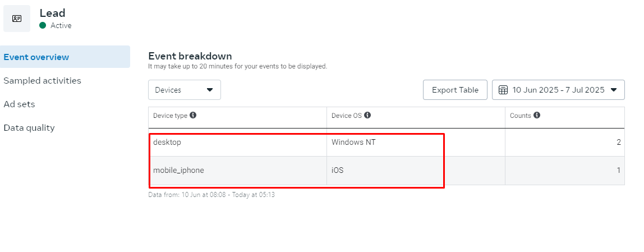Image resolution: width=644 pixels, height=252 pixels.
Task: Open the Ad sets tab
Action: click(20, 104)
